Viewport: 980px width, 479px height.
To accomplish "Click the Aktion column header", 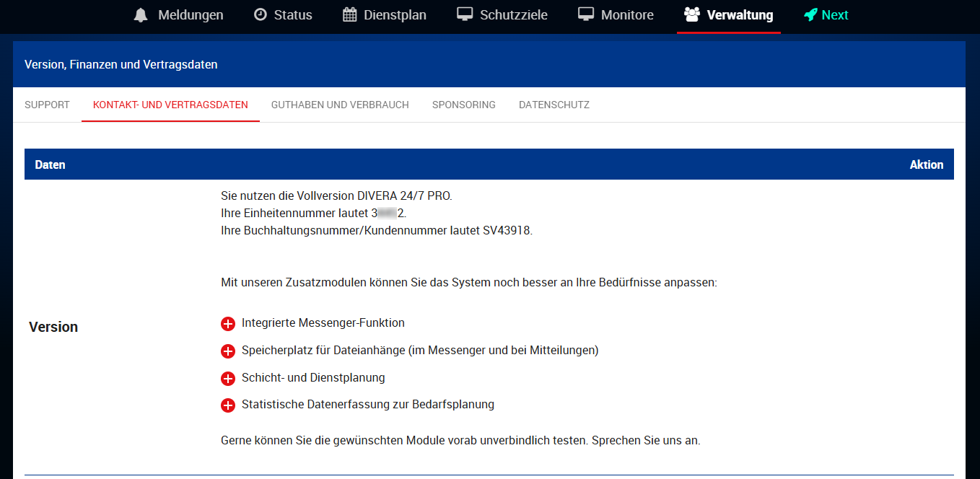I will coord(927,164).
